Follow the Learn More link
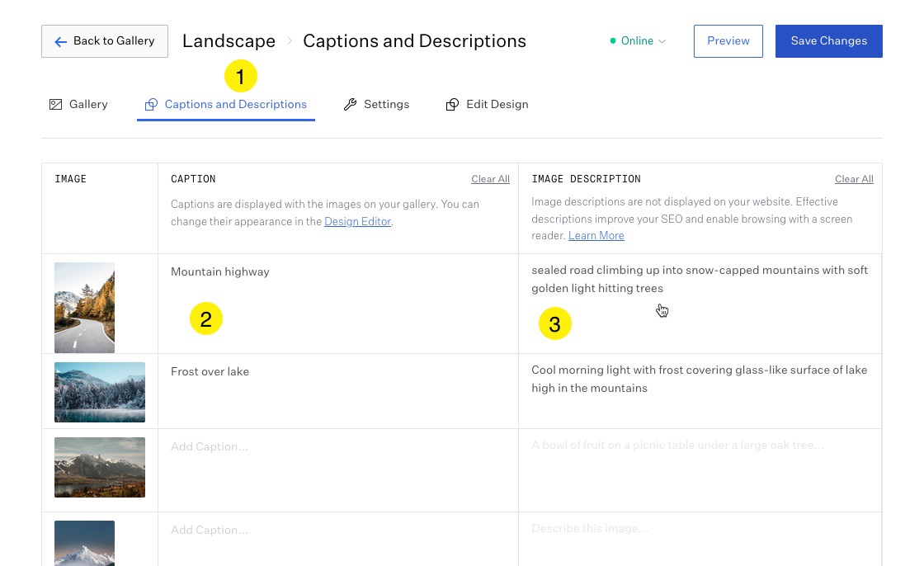Image resolution: width=924 pixels, height=566 pixels. (596, 236)
